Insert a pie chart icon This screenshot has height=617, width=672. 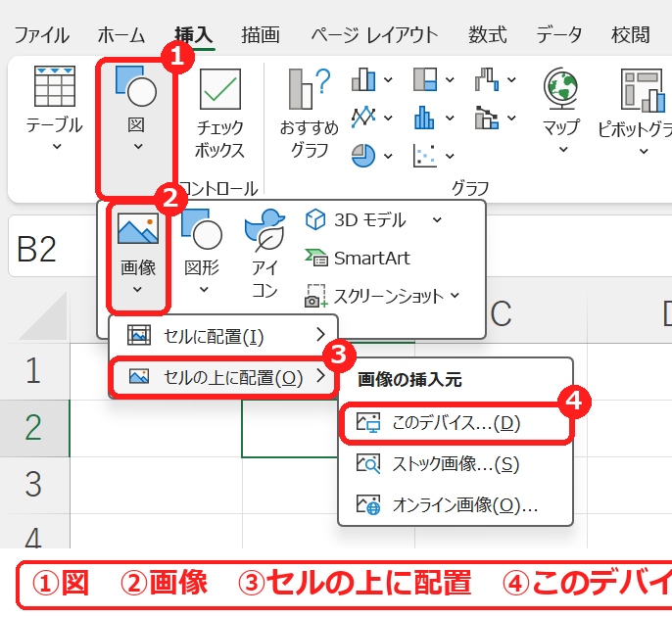[363, 156]
